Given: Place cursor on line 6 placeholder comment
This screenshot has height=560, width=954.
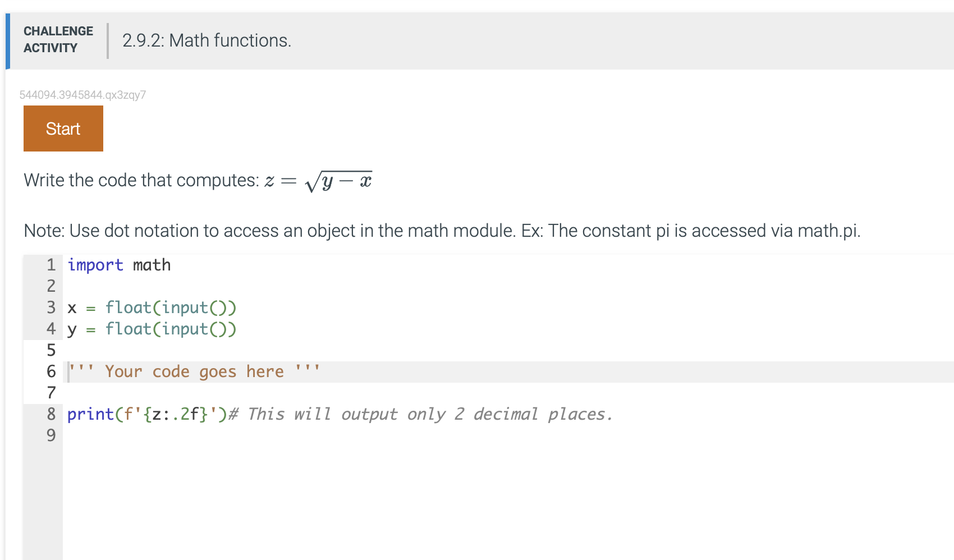Looking at the screenshot, I should [194, 371].
